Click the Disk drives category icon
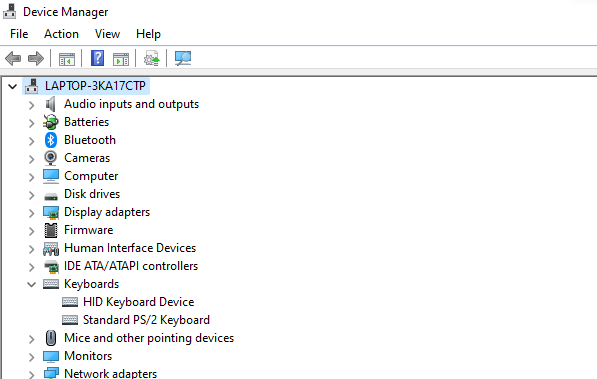The width and height of the screenshot is (597, 379). (x=51, y=196)
